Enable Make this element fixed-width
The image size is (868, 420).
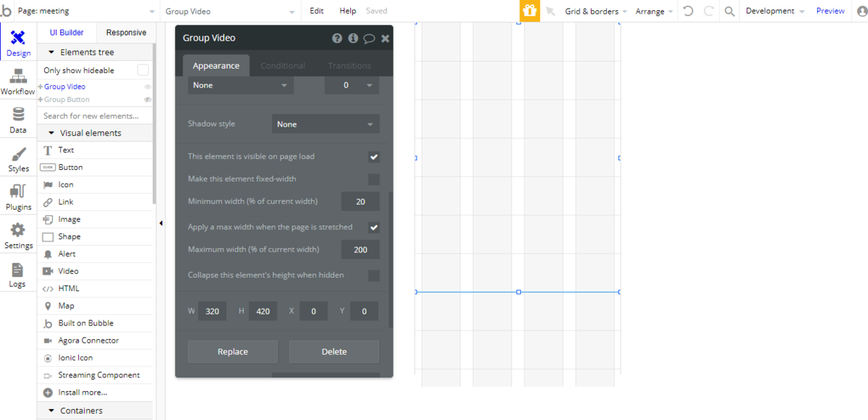374,179
